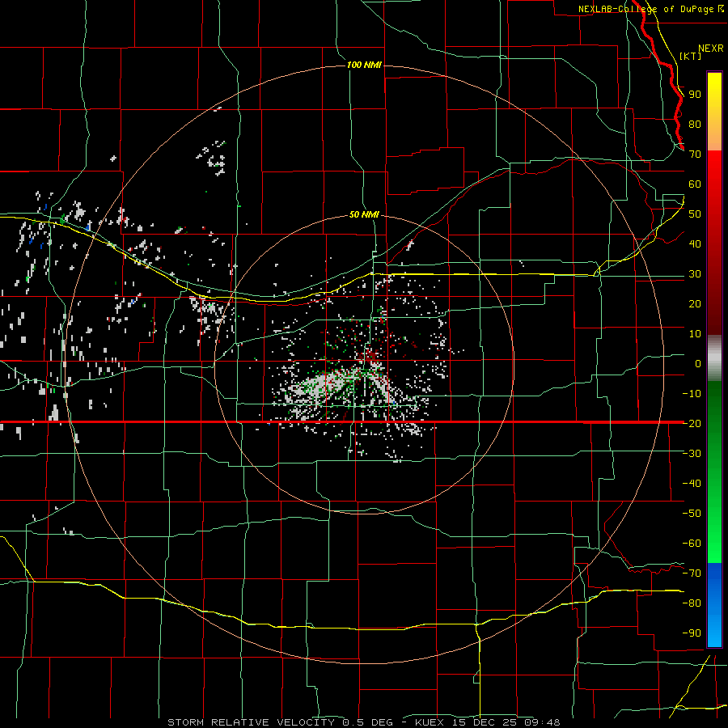Click the -30 value on velocity scale

(x=692, y=454)
